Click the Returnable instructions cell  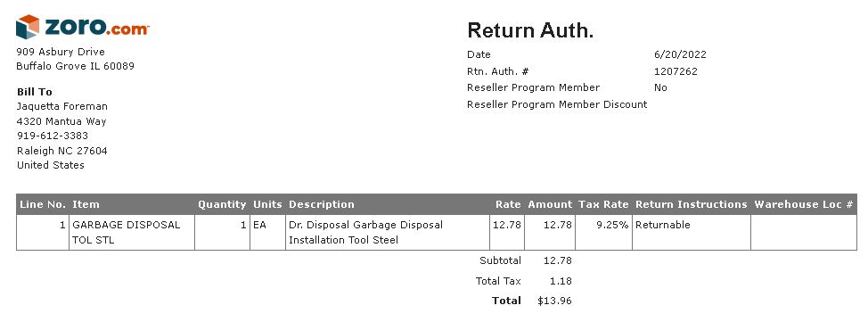[692, 233]
